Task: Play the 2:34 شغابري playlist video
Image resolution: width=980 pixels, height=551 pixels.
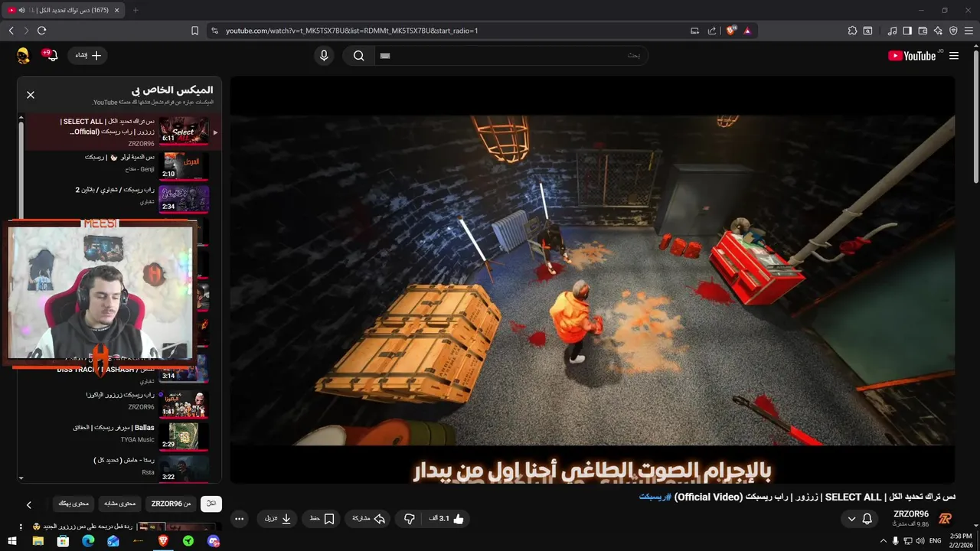Action: (122, 198)
